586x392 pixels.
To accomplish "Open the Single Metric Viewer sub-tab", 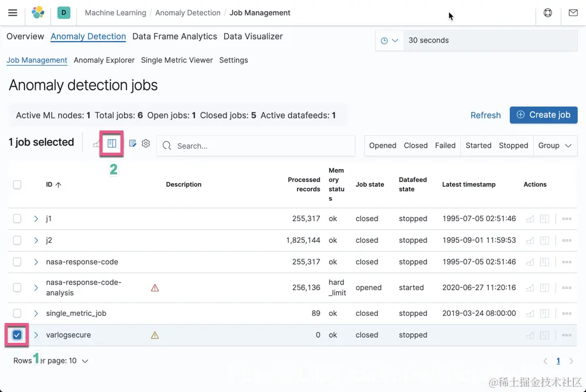I will coord(177,60).
